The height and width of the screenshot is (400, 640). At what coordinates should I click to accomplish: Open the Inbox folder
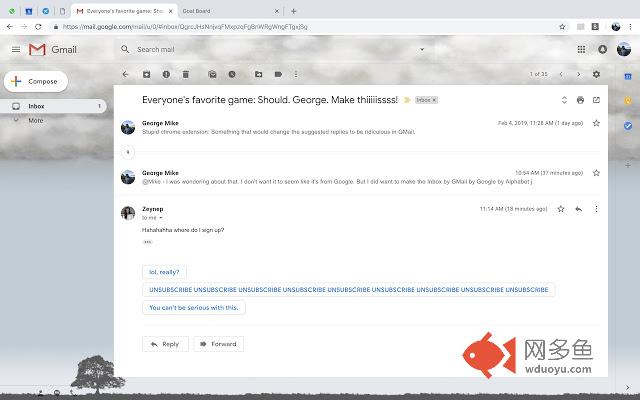pos(53,106)
